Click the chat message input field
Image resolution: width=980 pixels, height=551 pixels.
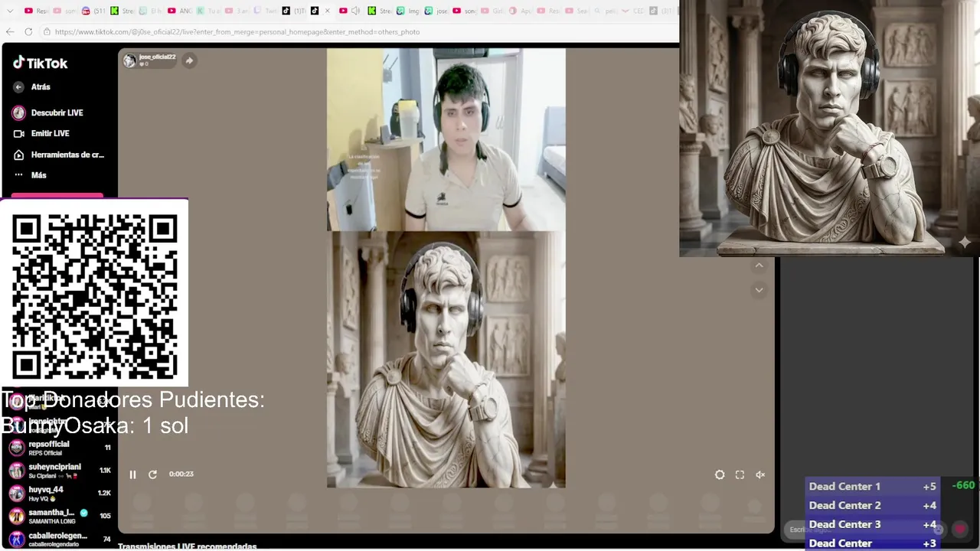(865, 529)
